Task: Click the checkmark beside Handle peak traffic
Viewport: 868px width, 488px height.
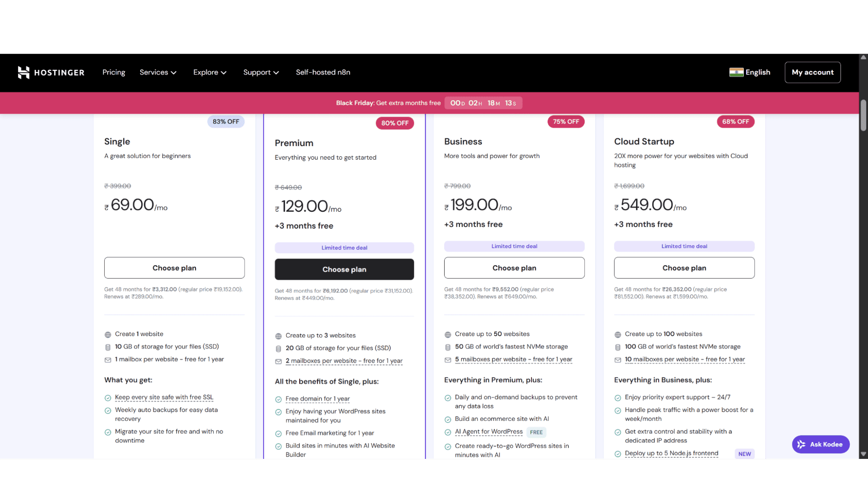Action: coord(617,410)
